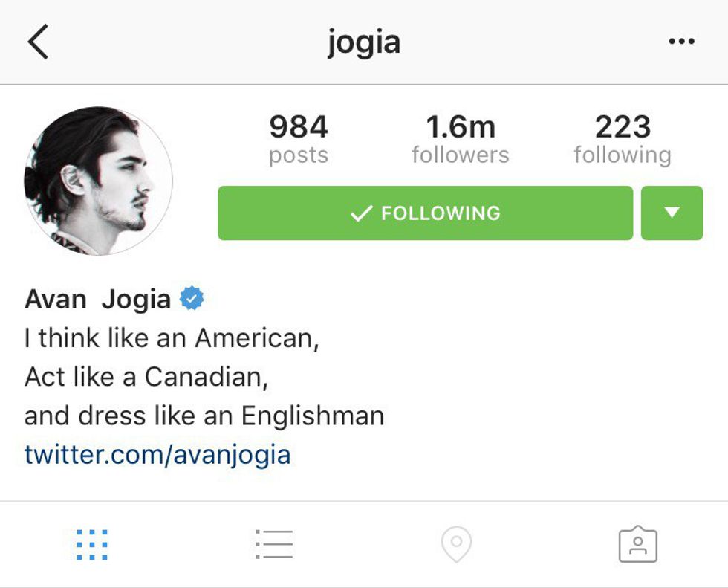Open the twitter.com/avanjogia link
Screen dimensions: 728x588
(x=157, y=454)
